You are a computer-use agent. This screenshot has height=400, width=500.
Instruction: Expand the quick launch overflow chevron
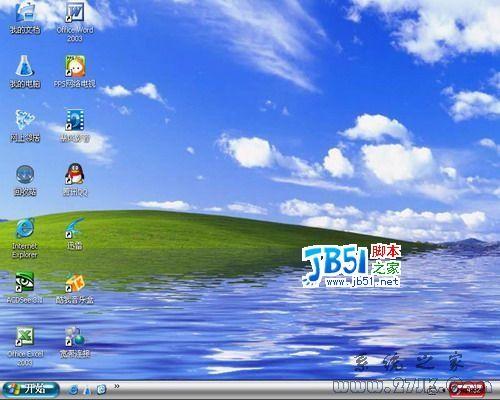[x=117, y=386]
